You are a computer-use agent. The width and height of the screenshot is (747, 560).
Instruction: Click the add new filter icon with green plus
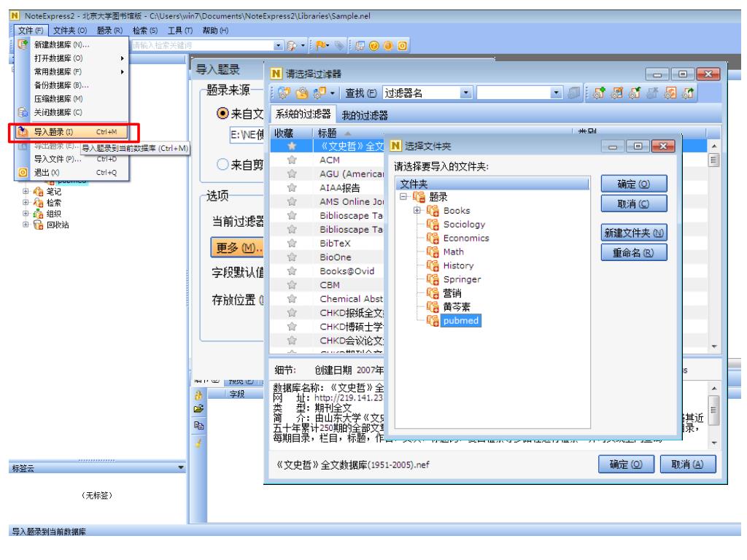pyautogui.click(x=598, y=93)
